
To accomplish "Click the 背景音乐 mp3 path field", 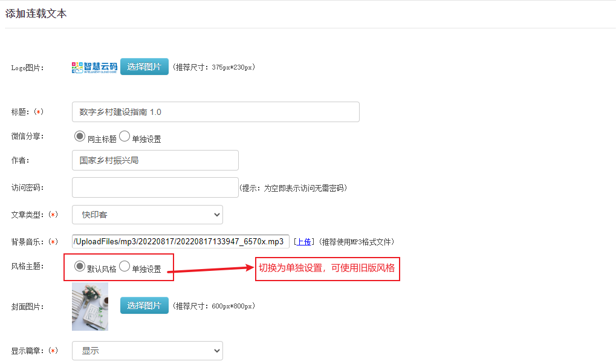I will [x=180, y=242].
